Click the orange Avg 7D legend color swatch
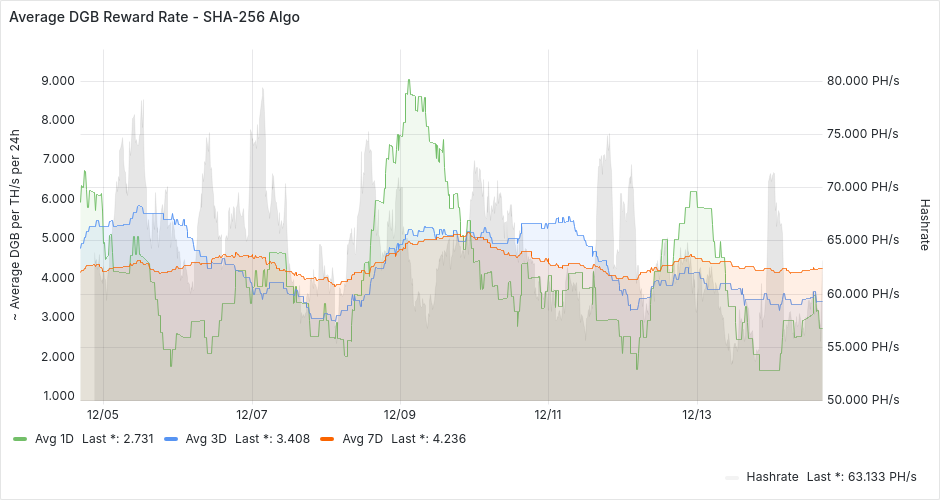Image resolution: width=940 pixels, height=500 pixels. pyautogui.click(x=326, y=439)
